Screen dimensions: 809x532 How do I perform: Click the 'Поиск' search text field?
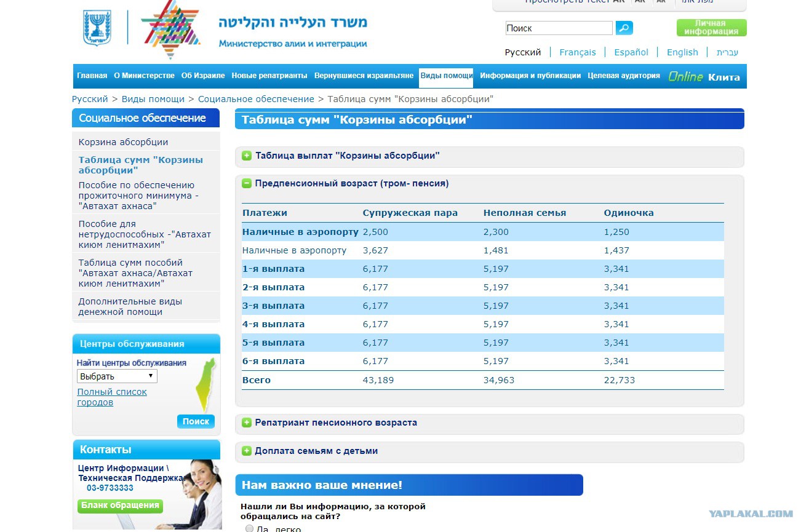[x=559, y=28]
